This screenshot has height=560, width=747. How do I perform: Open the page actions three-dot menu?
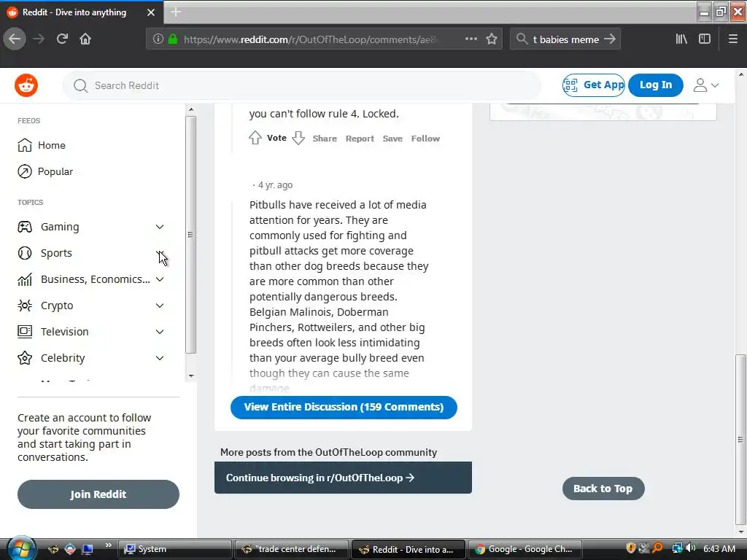tap(471, 39)
